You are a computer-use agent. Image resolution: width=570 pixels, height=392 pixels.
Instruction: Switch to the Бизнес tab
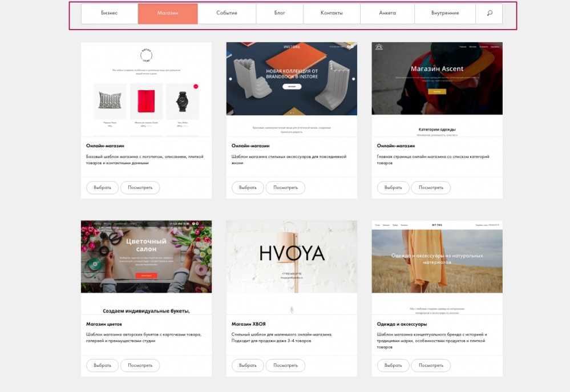coord(110,13)
